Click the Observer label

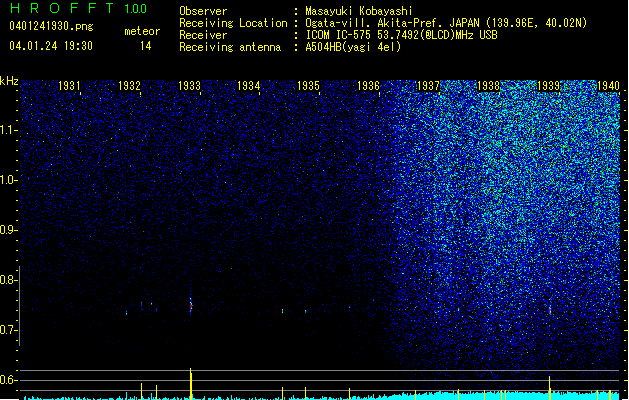(203, 11)
